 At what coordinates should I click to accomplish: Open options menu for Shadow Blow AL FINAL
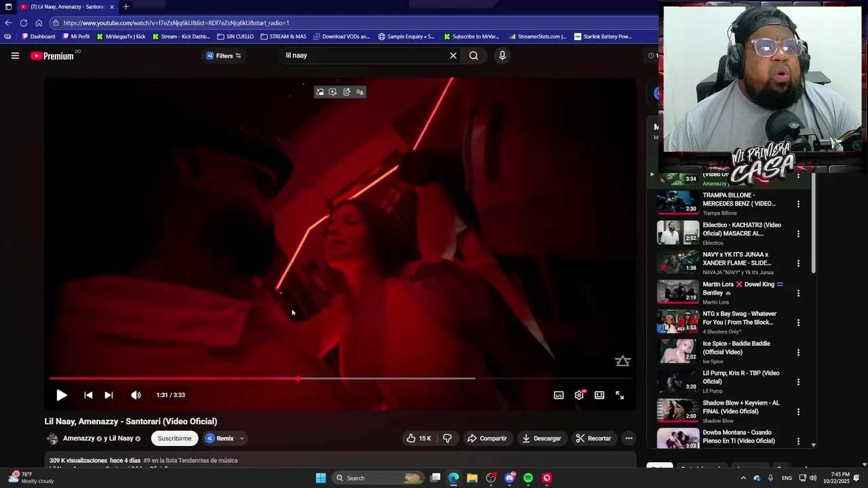point(798,412)
